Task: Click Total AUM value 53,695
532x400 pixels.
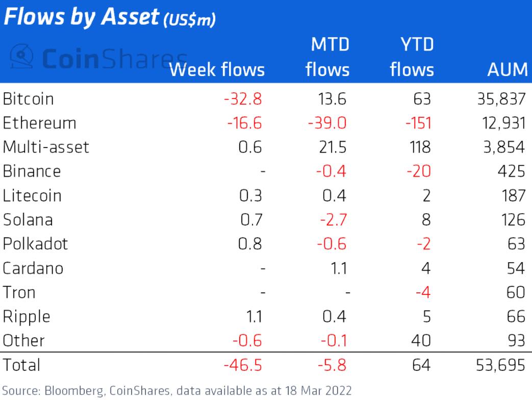Action: [x=500, y=365]
